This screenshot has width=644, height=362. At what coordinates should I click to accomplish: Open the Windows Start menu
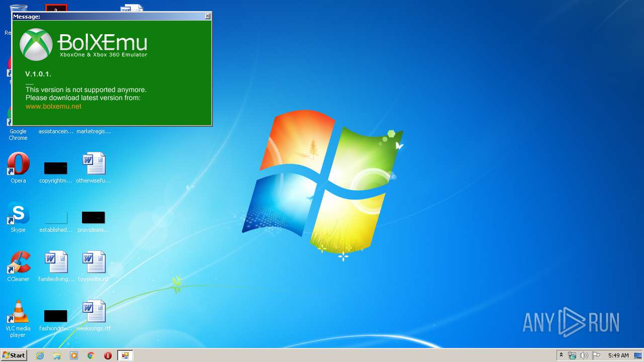[x=14, y=355]
